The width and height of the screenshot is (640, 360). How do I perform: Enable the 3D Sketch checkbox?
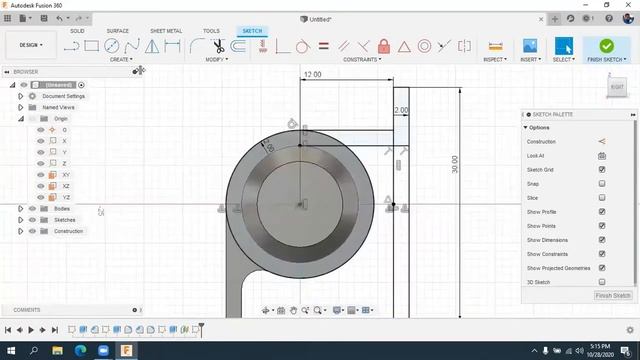point(602,282)
